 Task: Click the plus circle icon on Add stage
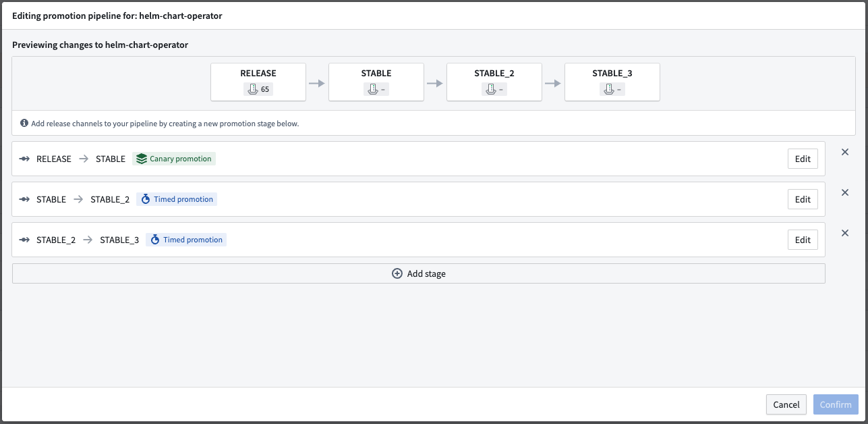pos(397,274)
